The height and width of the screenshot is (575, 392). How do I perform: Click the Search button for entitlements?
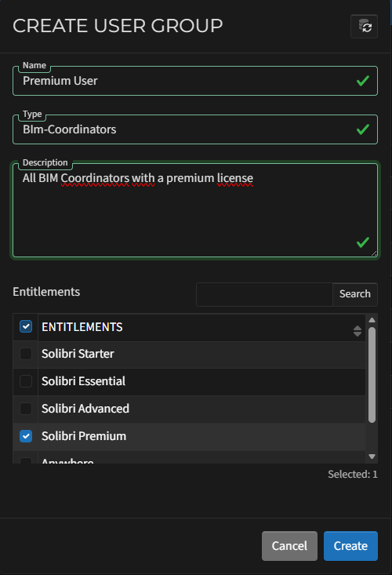click(355, 294)
